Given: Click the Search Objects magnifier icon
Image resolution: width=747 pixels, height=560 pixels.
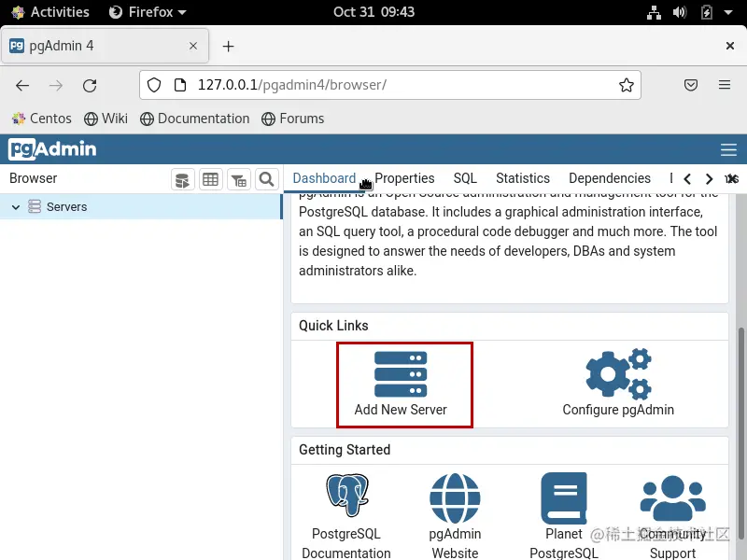Looking at the screenshot, I should 266,180.
